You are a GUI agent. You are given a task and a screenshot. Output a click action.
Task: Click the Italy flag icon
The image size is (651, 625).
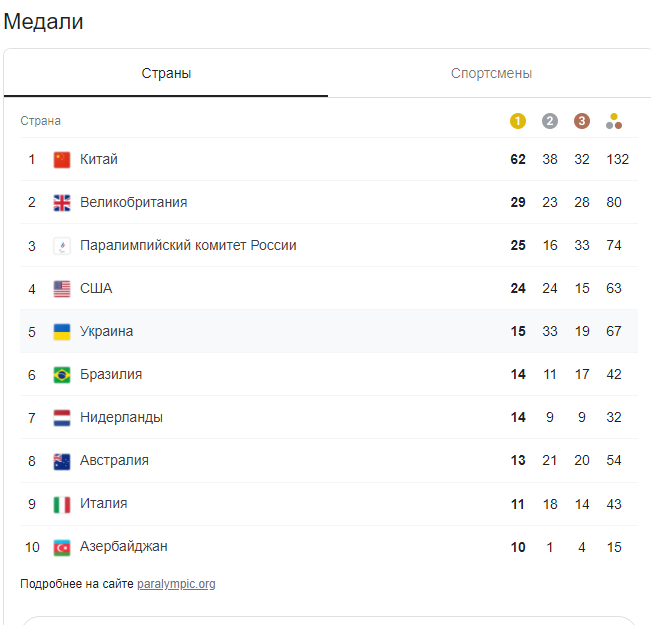(x=62, y=504)
